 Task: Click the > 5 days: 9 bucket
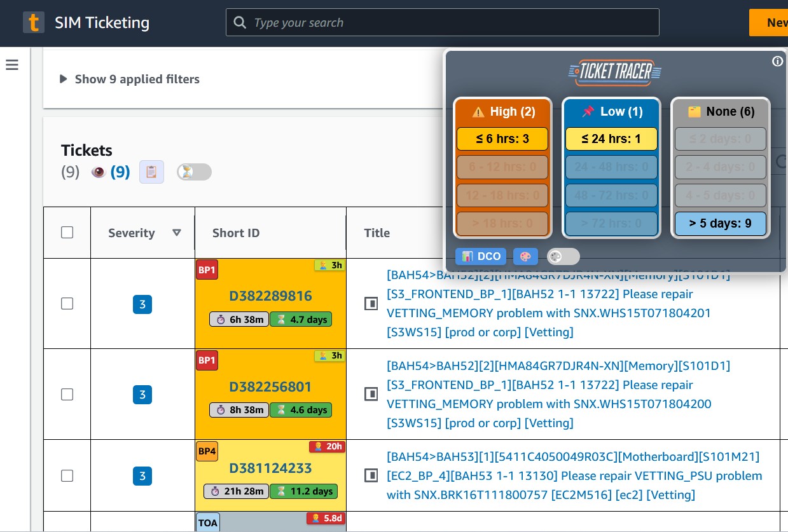(721, 224)
